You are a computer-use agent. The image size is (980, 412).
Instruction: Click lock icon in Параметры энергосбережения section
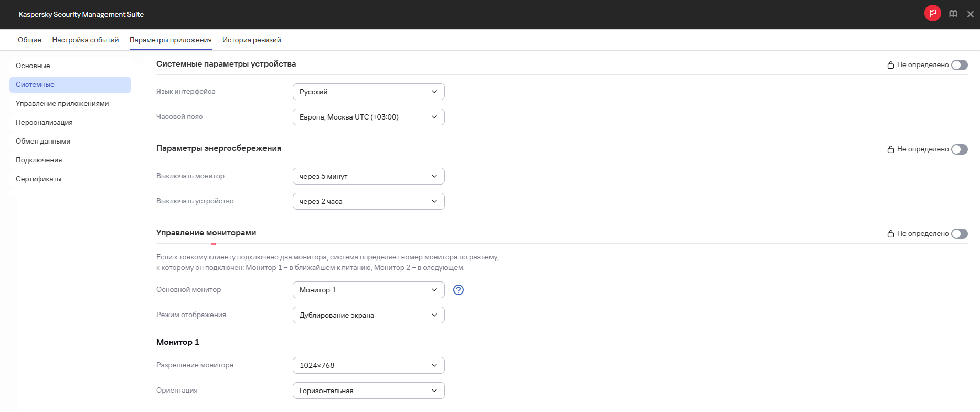click(x=890, y=149)
